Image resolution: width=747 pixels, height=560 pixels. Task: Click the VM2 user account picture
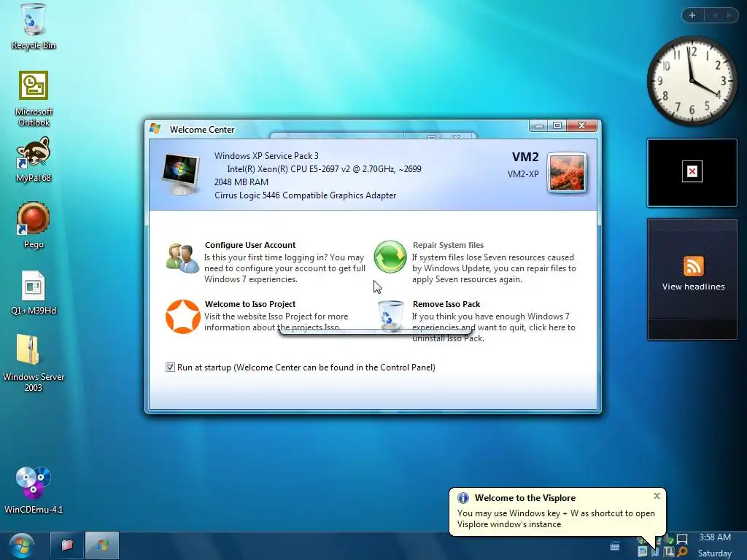coord(567,173)
